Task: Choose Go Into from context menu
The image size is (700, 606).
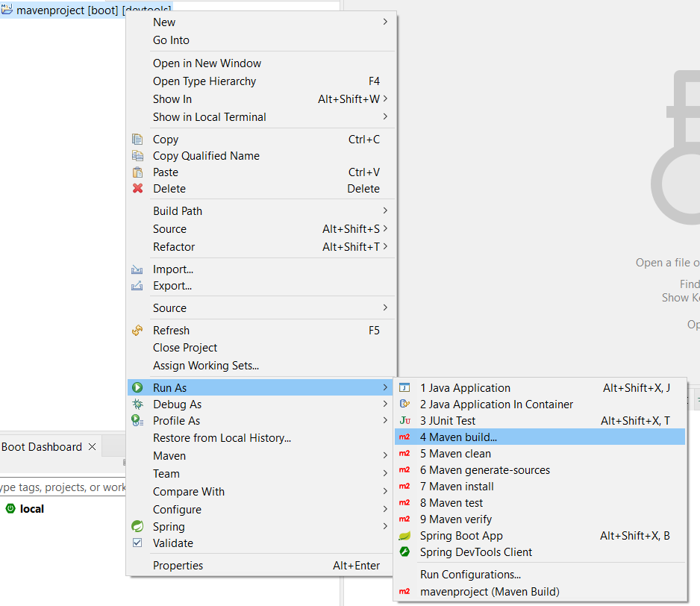Action: tap(261, 40)
